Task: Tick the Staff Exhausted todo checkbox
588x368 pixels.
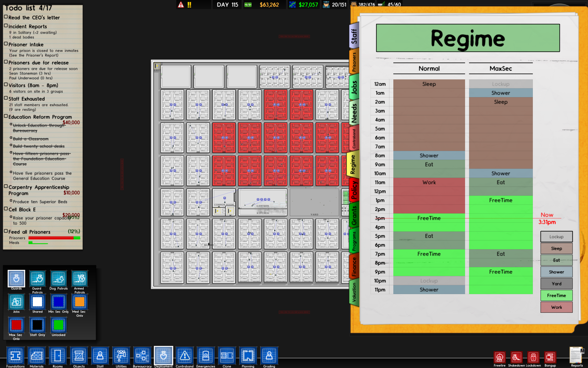Action: pos(6,98)
